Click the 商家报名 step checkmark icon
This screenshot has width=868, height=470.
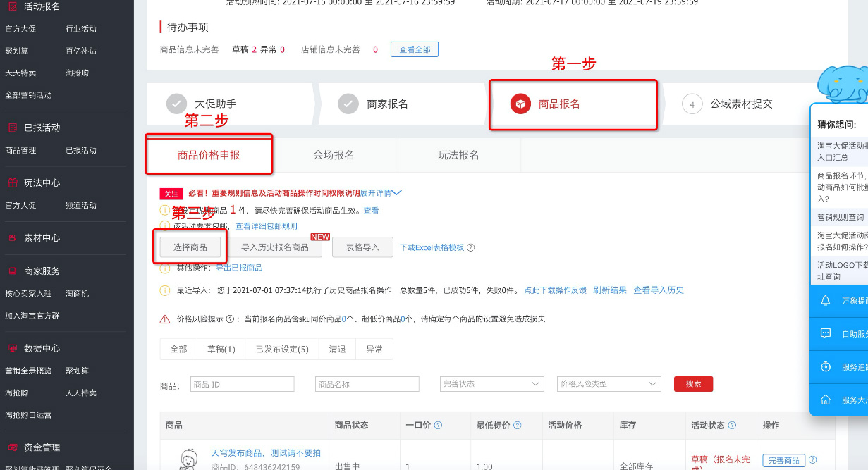(x=348, y=104)
